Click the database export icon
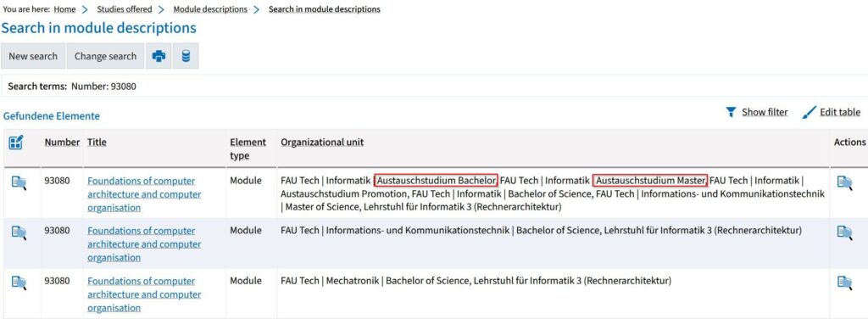The image size is (868, 319). click(186, 56)
